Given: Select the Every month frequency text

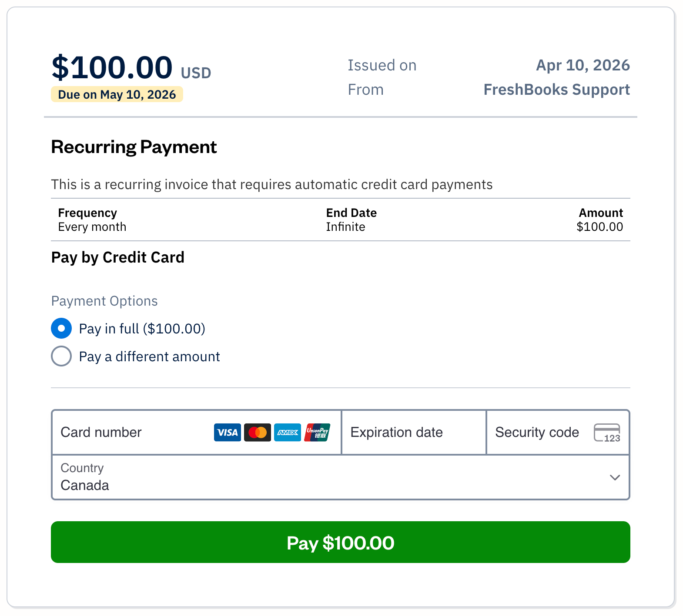Looking at the screenshot, I should (x=92, y=226).
